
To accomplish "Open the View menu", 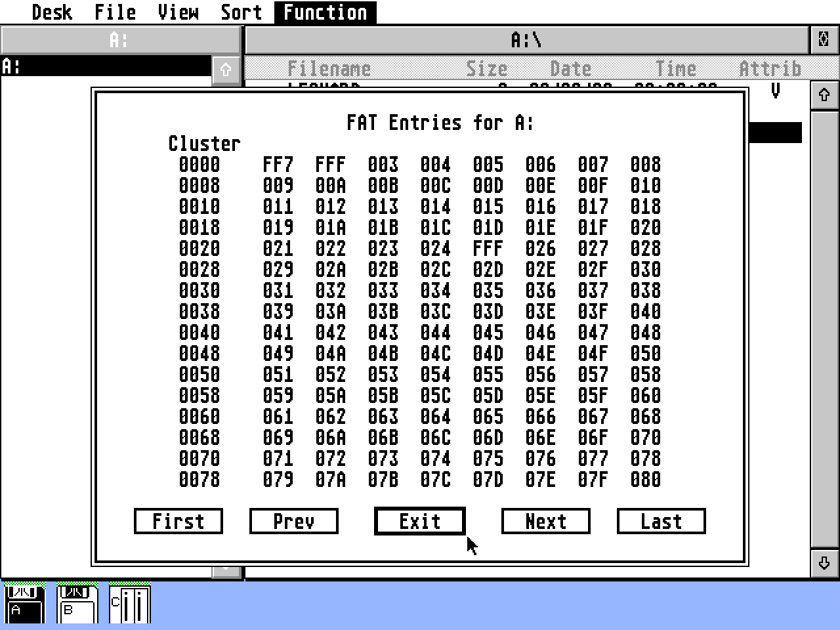I will click(178, 12).
